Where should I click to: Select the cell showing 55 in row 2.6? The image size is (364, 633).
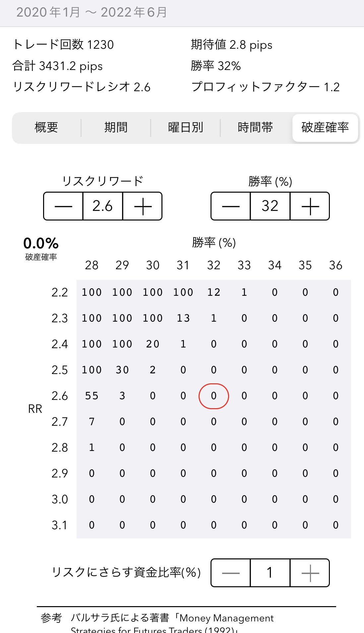[x=92, y=396]
